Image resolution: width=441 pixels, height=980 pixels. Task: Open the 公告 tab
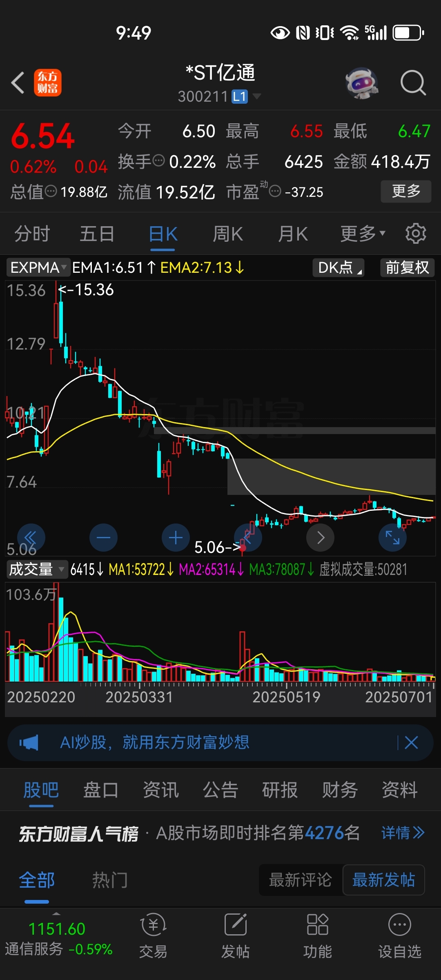click(x=220, y=790)
